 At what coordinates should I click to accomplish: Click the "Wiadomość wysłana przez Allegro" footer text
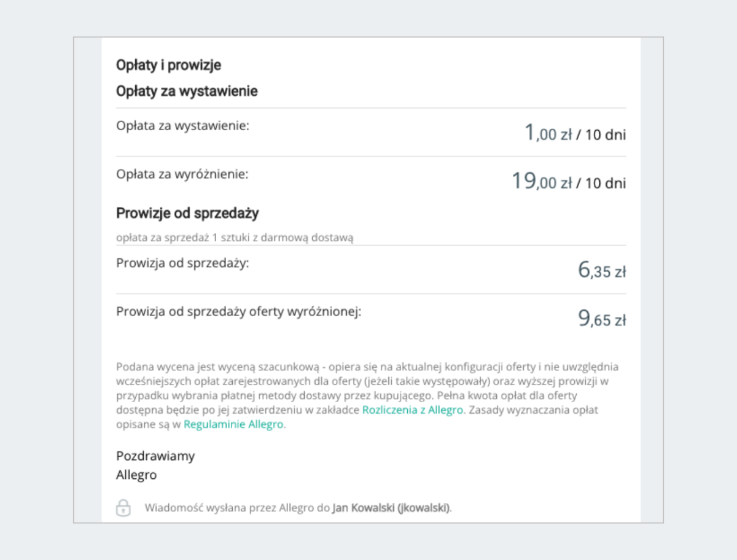tap(238, 508)
